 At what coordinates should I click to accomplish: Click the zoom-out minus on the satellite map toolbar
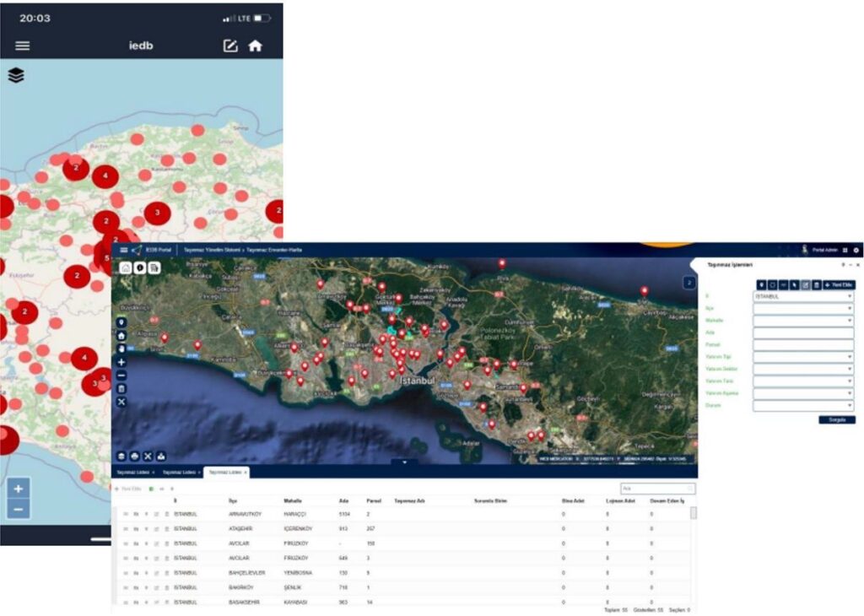click(x=121, y=375)
